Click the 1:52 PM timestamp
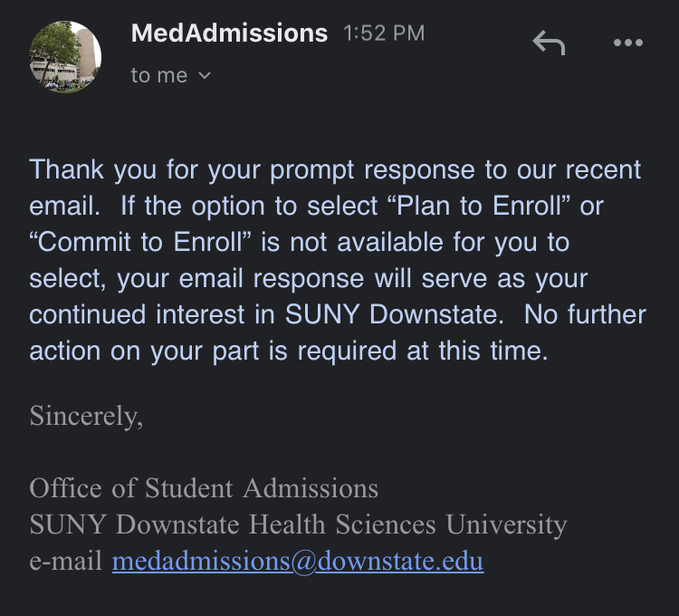Image resolution: width=679 pixels, height=616 pixels. (384, 34)
